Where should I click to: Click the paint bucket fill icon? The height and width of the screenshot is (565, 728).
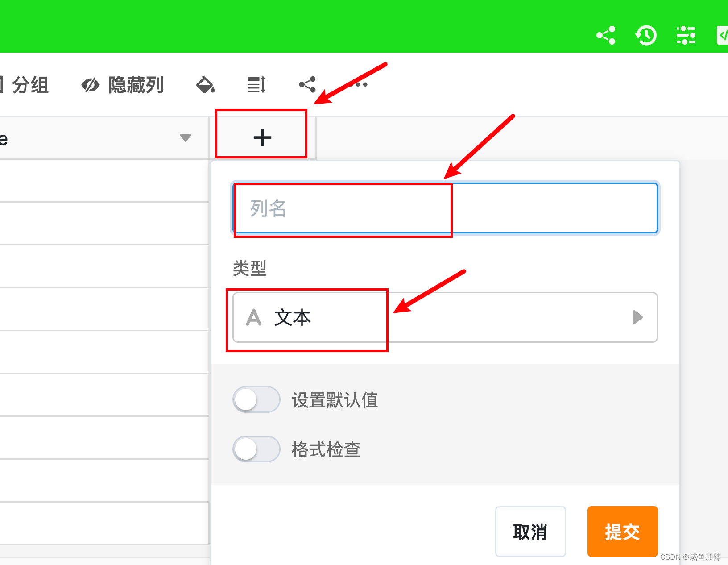tap(205, 85)
